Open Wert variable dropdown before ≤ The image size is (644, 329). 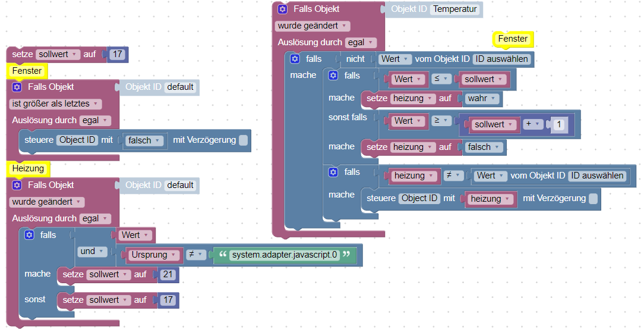[x=408, y=79]
